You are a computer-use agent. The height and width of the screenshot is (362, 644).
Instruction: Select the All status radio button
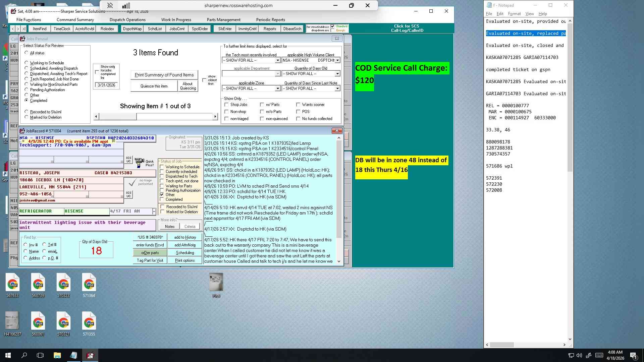tap(26, 53)
